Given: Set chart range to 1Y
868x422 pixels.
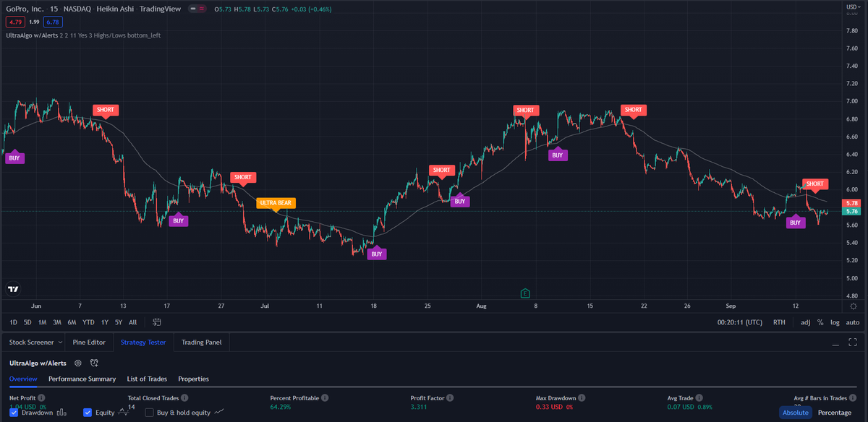Looking at the screenshot, I should click(105, 322).
